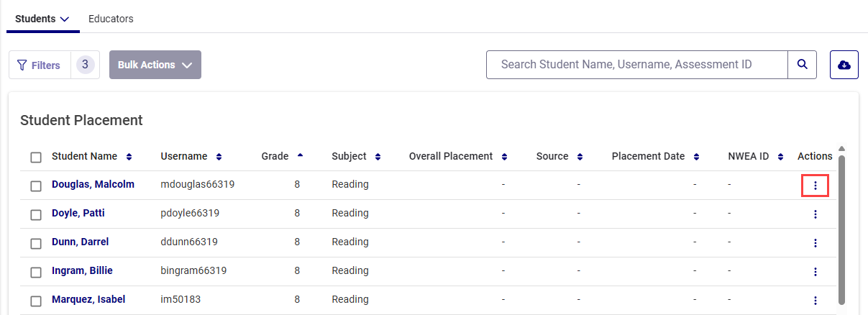Click the magnifier search button

(803, 65)
